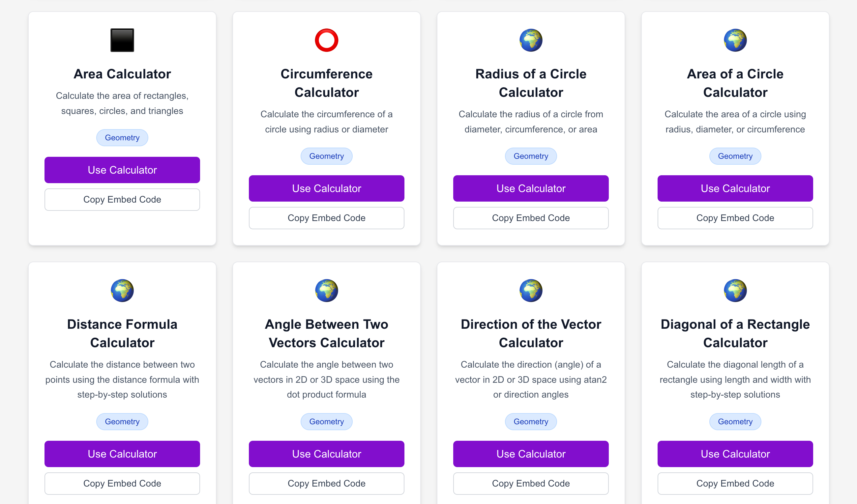Screen dimensions: 857x504
Task: Select the Geometry tag on Area Calculator
Action: [122, 137]
